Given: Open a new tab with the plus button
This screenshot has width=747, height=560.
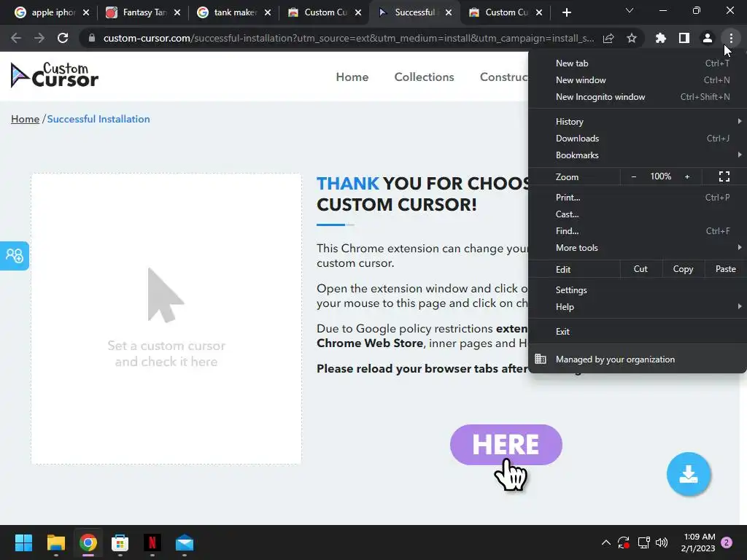Looking at the screenshot, I should [x=566, y=12].
